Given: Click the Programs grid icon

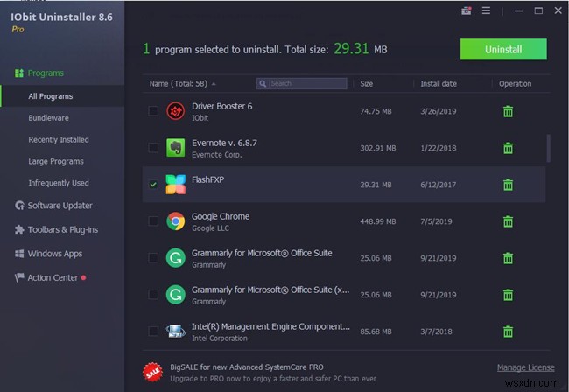Looking at the screenshot, I should (x=19, y=73).
